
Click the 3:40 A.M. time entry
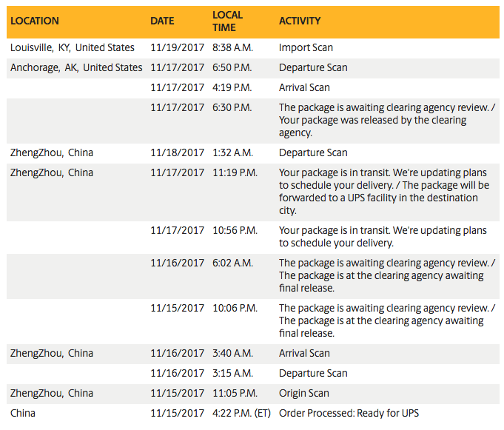(x=232, y=353)
